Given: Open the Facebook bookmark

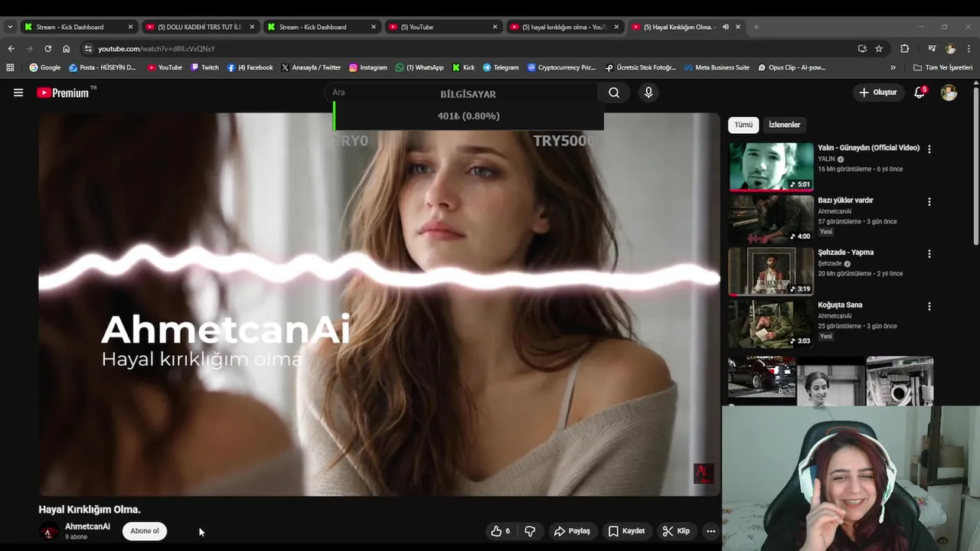Looking at the screenshot, I should [250, 67].
